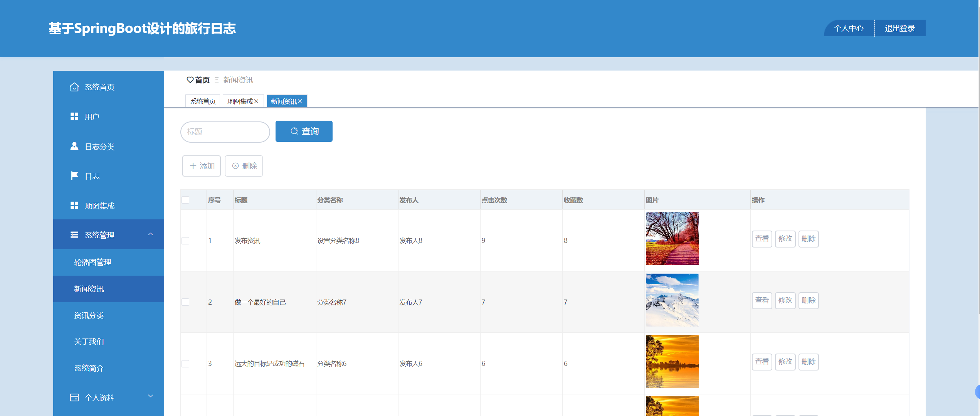This screenshot has width=980, height=416.
Task: Open 轮播图管理 in the sidebar
Action: [x=92, y=263]
